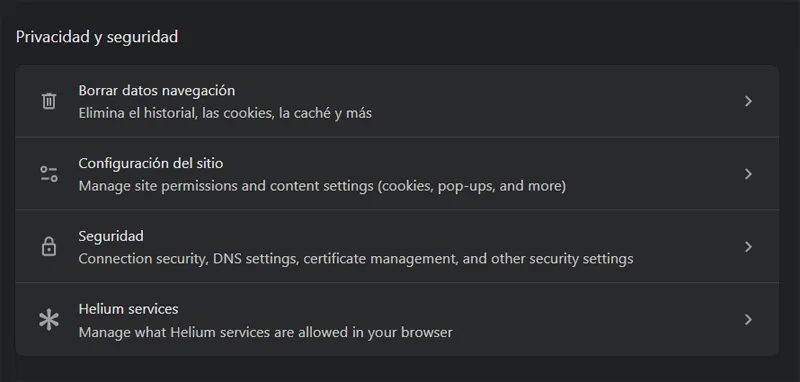Screen dimensions: 800x382
Task: Click the padlock icon next to Seguridad
Action: pyautogui.click(x=49, y=247)
